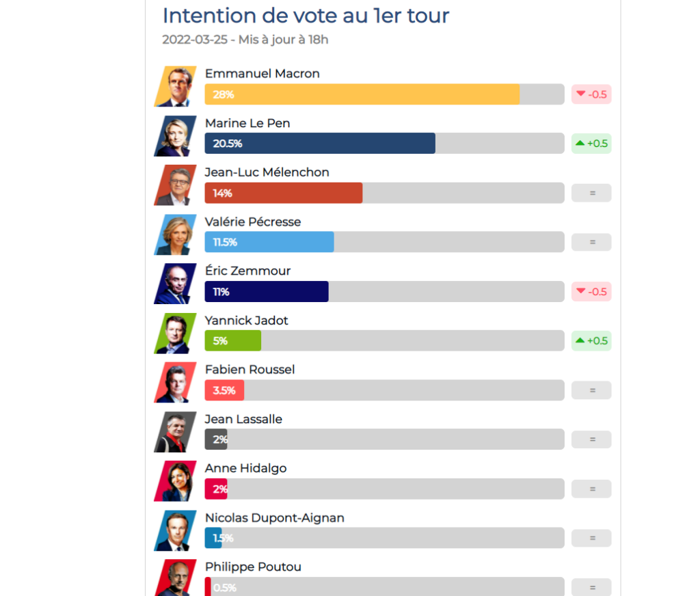The width and height of the screenshot is (700, 596).
Task: Click Éric Zemmour's portrait thumbnail
Action: [x=176, y=284]
